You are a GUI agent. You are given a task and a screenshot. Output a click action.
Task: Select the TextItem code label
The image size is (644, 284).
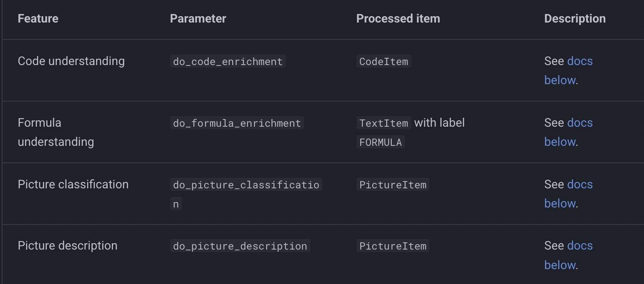pyautogui.click(x=384, y=123)
